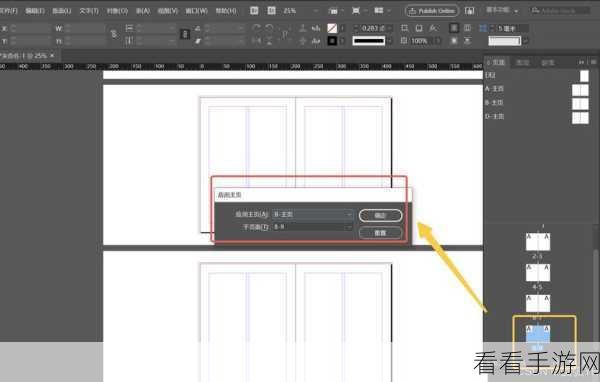Image resolution: width=600 pixels, height=382 pixels.
Task: Click the select next object icon
Action: pyautogui.click(x=316, y=41)
